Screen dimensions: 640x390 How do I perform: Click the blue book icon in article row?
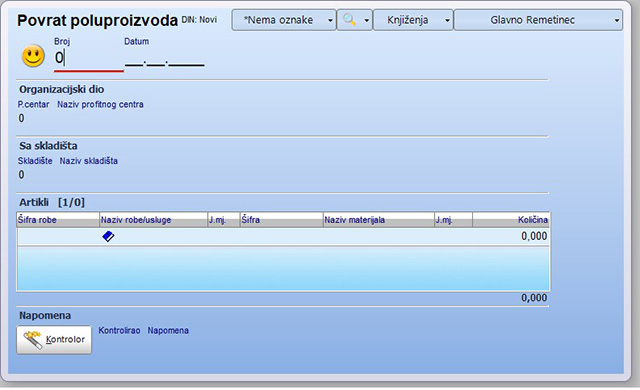(108, 236)
